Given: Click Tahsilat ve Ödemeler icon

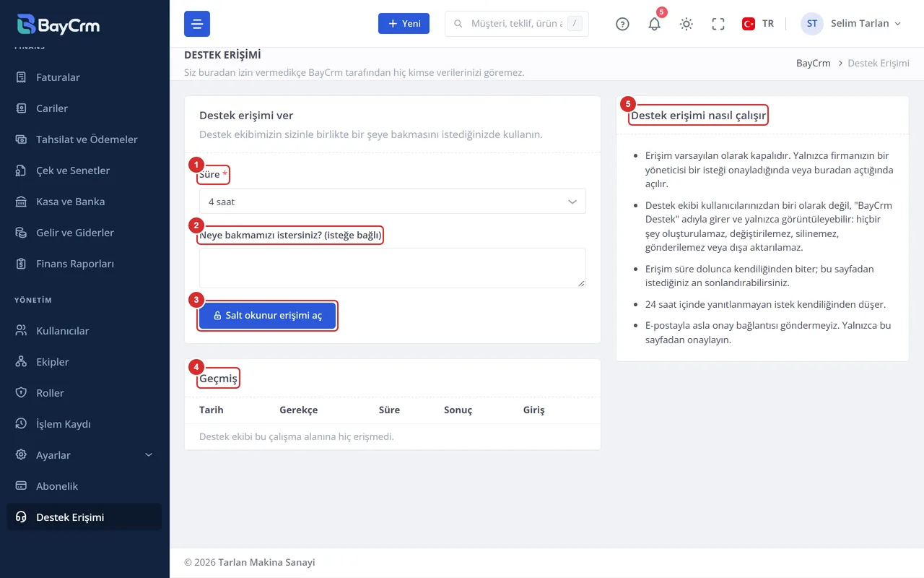Looking at the screenshot, I should click(x=22, y=139).
